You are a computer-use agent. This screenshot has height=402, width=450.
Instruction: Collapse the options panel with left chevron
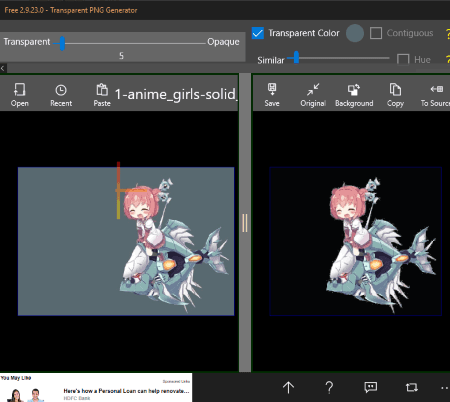(3, 68)
